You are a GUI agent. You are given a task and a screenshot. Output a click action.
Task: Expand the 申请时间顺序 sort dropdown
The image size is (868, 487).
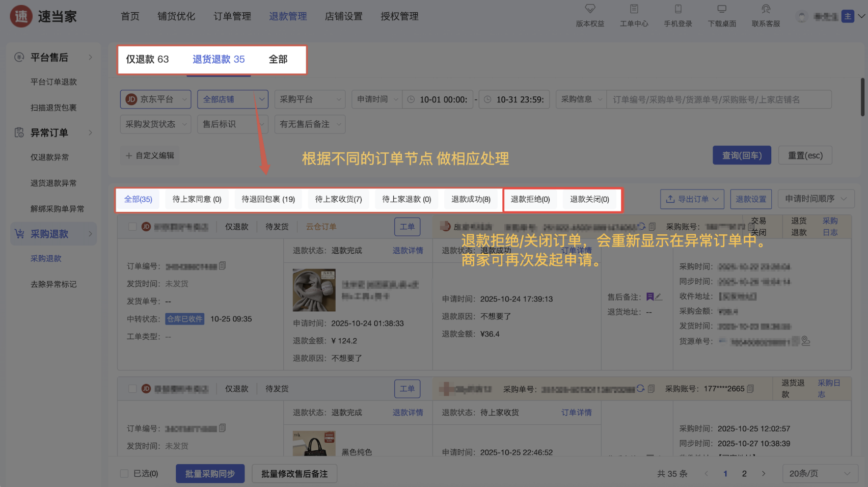point(816,199)
